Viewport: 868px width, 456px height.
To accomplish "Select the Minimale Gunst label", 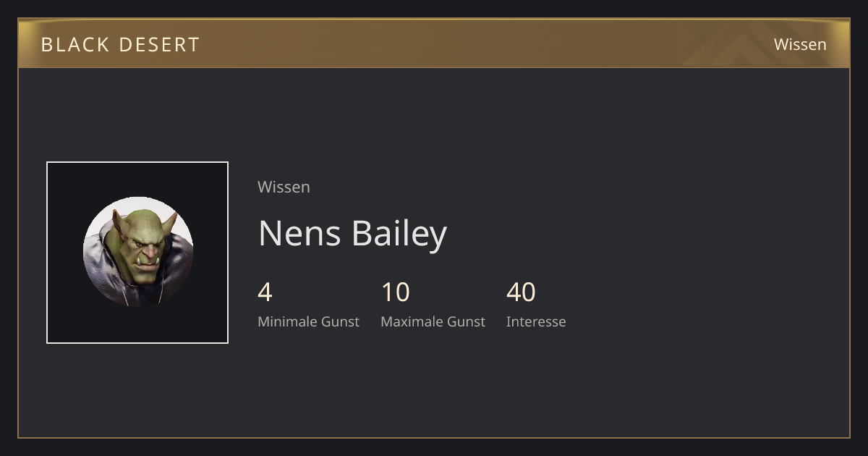I will click(308, 321).
